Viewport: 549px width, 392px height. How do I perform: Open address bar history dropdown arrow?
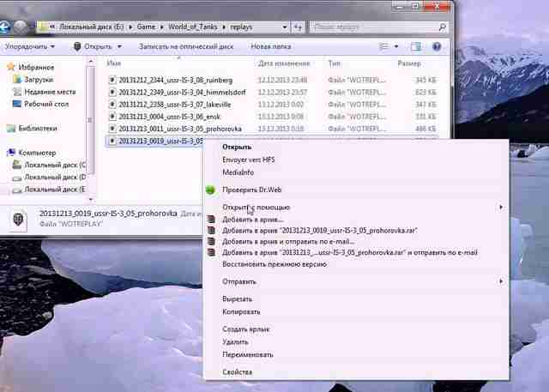pos(285,27)
